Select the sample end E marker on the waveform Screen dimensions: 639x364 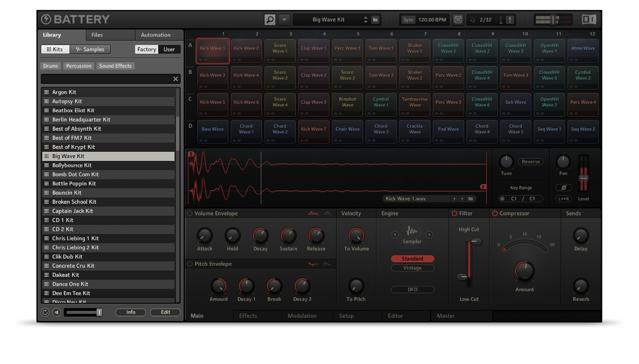coord(483,187)
